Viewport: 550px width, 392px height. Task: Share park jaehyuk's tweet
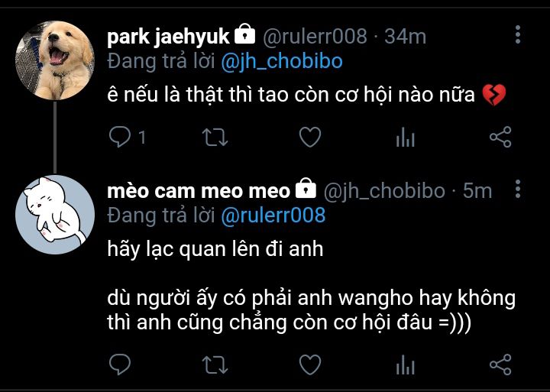(x=500, y=137)
